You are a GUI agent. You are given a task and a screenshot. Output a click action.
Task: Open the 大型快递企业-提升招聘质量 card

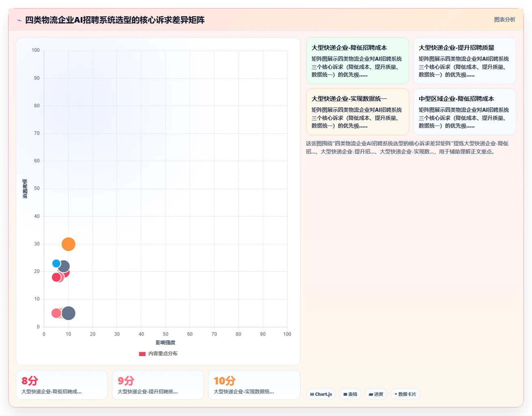pos(464,61)
